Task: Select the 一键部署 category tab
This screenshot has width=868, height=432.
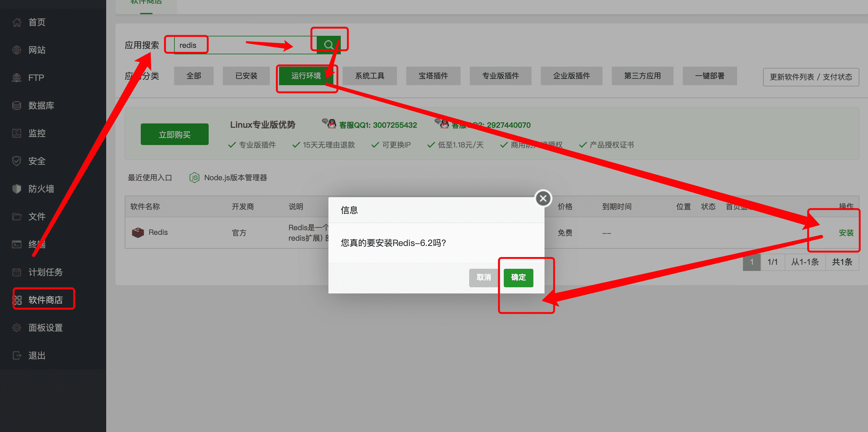Action: [710, 76]
